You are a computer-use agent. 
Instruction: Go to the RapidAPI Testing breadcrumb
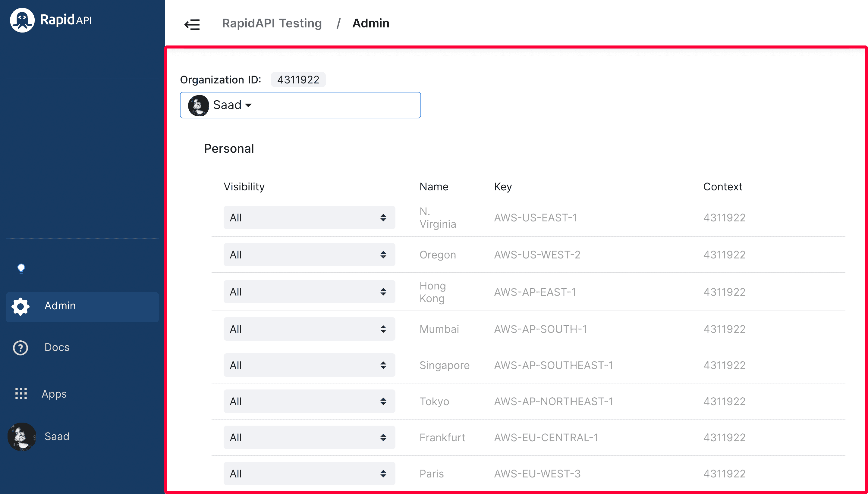pos(272,23)
